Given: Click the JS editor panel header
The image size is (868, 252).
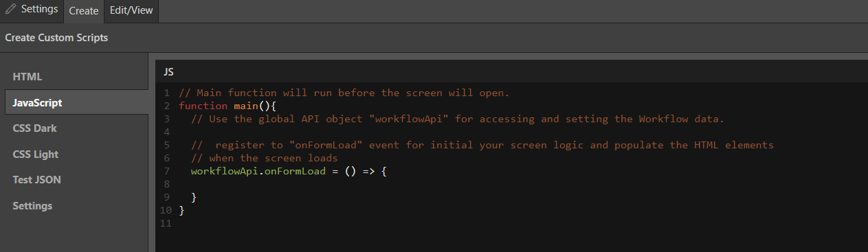Looking at the screenshot, I should pos(511,71).
